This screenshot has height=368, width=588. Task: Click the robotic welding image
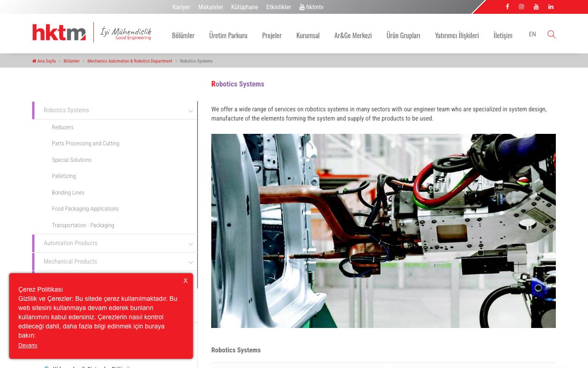pos(384,231)
